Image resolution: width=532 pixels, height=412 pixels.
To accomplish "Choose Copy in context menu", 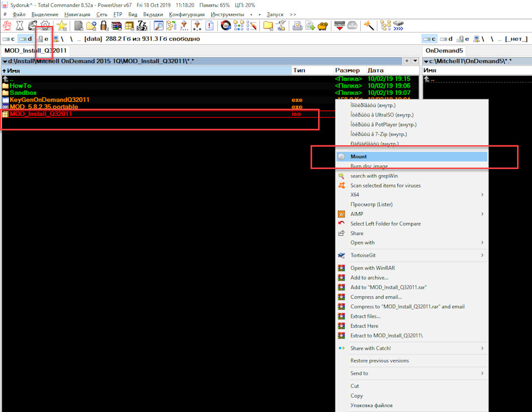I will (412, 396).
